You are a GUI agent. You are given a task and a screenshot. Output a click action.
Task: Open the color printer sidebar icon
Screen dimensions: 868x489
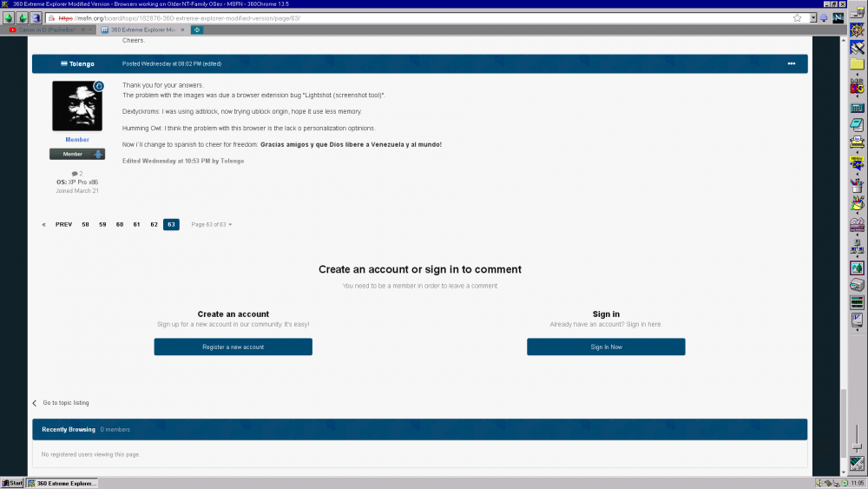tap(857, 285)
